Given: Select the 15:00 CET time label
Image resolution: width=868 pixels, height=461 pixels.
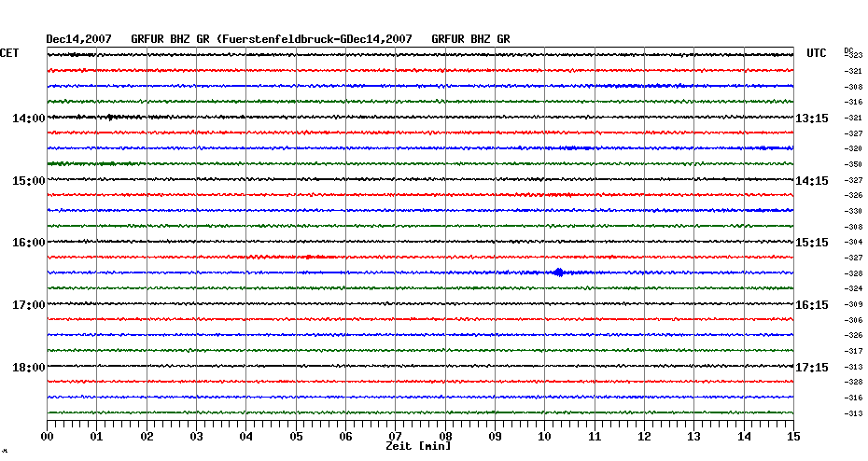Looking at the screenshot, I should (29, 180).
